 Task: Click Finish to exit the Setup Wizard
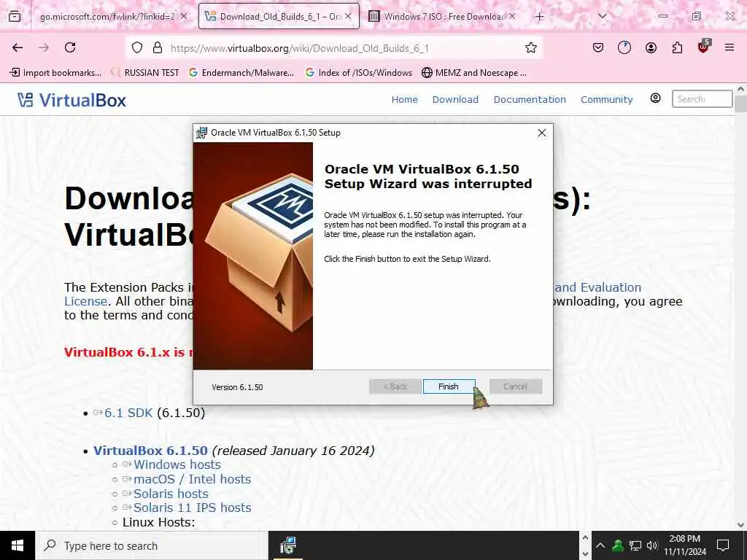click(449, 386)
